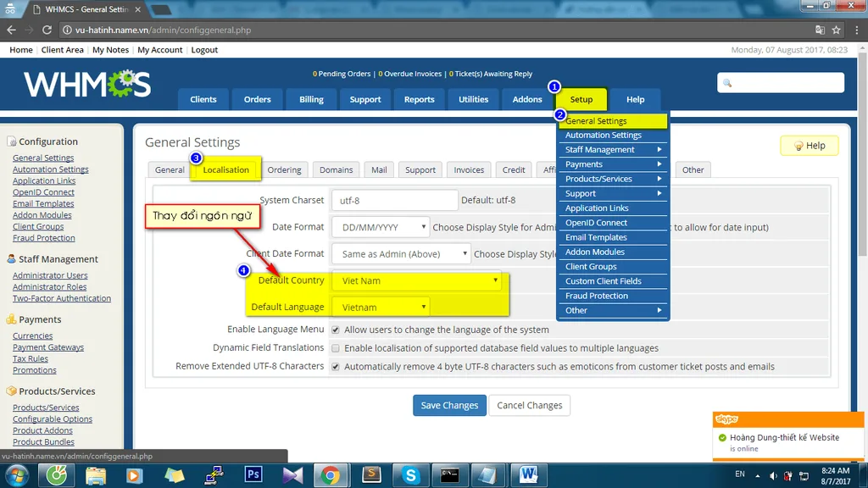
Task: Toggle the Enable Language Menu checkbox
Action: coord(336,330)
